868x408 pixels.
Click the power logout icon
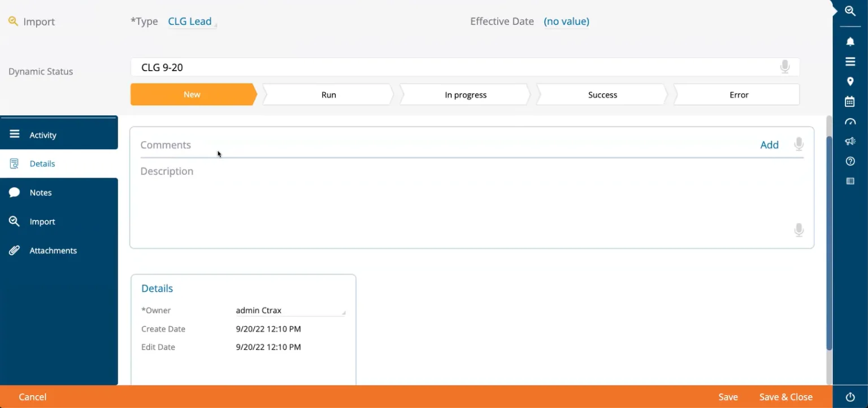pyautogui.click(x=850, y=397)
